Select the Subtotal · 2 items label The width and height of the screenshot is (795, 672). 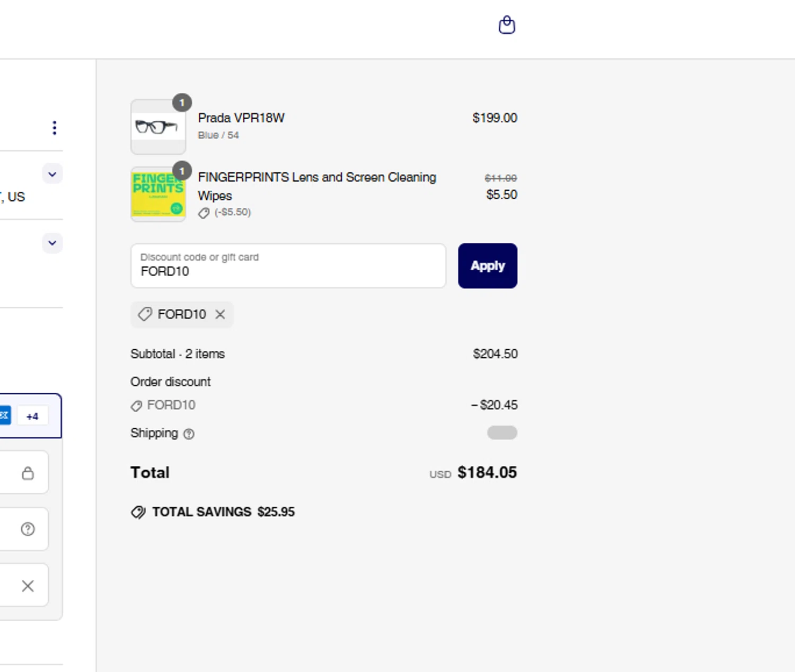click(x=178, y=353)
